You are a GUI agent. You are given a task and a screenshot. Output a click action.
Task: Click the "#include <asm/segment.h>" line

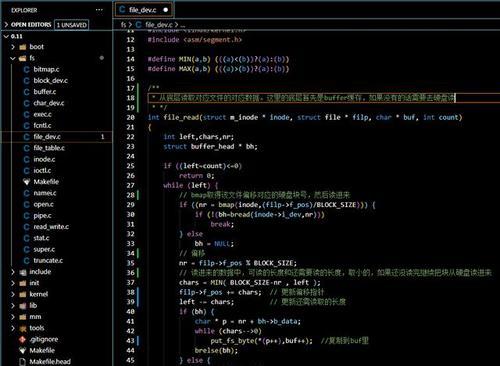(194, 40)
